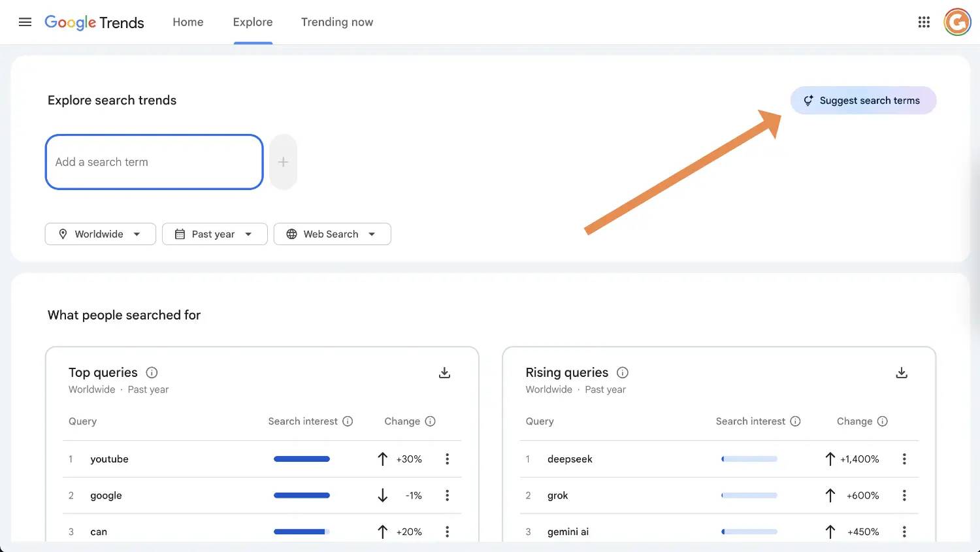This screenshot has height=552, width=980.
Task: Switch to the Trending now tab
Action: 337,22
